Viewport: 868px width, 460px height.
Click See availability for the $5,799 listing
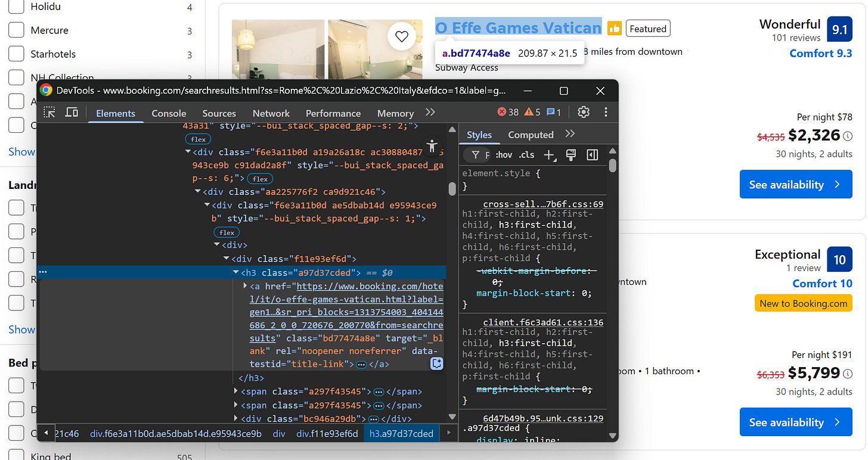[796, 422]
